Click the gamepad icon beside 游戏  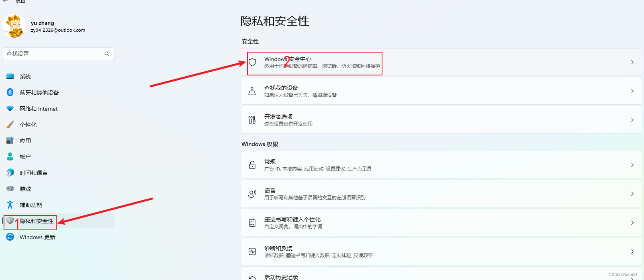coord(10,189)
